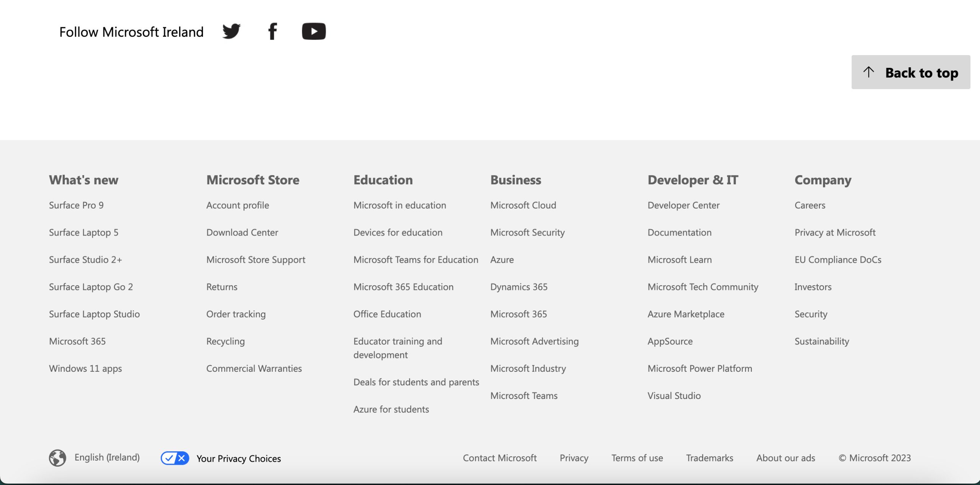Open Microsoft Ireland Twitter page icon
Viewport: 980px width, 485px height.
click(x=232, y=31)
